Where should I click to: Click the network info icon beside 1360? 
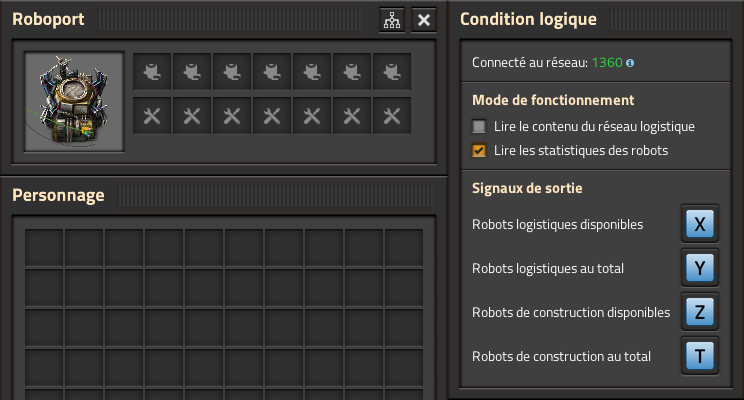point(630,63)
